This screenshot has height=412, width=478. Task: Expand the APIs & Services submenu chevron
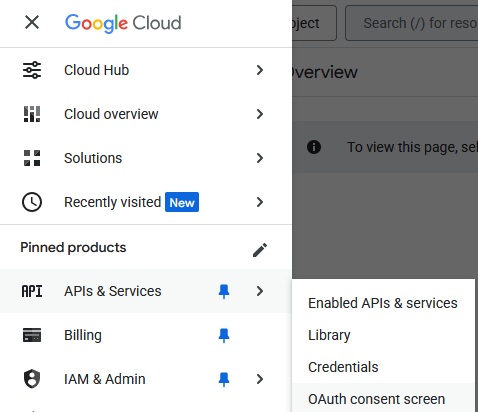click(x=260, y=291)
